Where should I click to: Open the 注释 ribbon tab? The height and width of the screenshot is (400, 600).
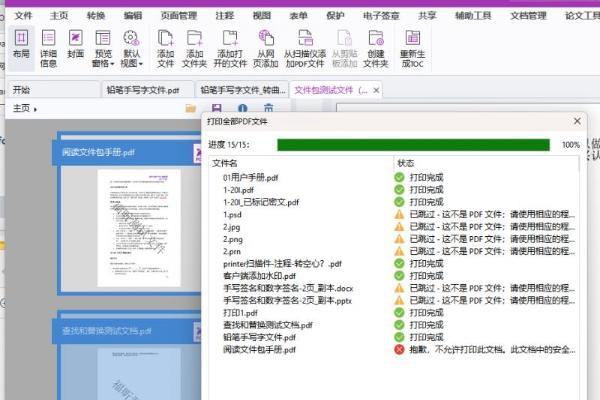click(x=225, y=16)
